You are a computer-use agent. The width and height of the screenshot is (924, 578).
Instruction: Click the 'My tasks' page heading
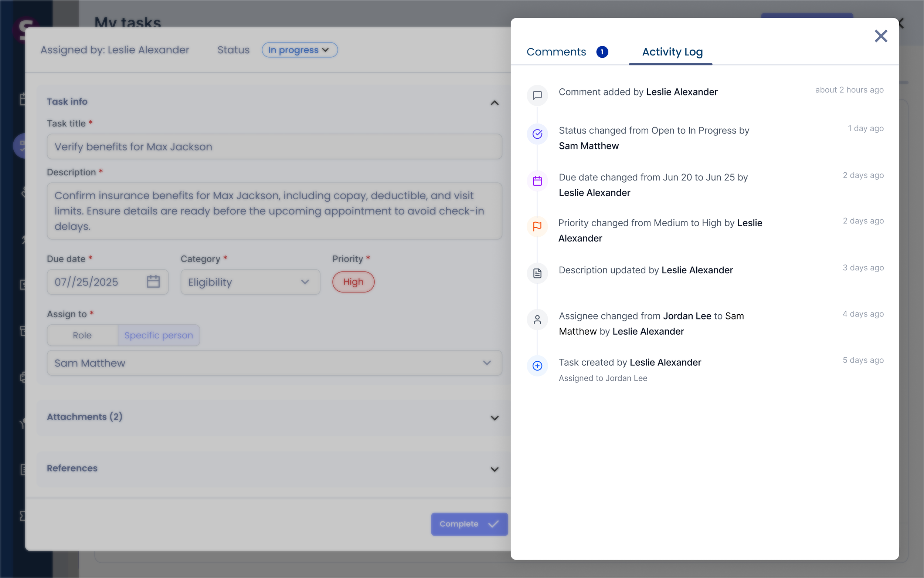tap(128, 22)
